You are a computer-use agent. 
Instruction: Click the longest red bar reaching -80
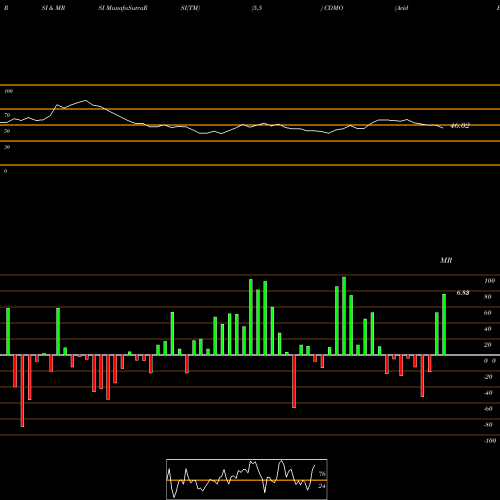coord(22,391)
